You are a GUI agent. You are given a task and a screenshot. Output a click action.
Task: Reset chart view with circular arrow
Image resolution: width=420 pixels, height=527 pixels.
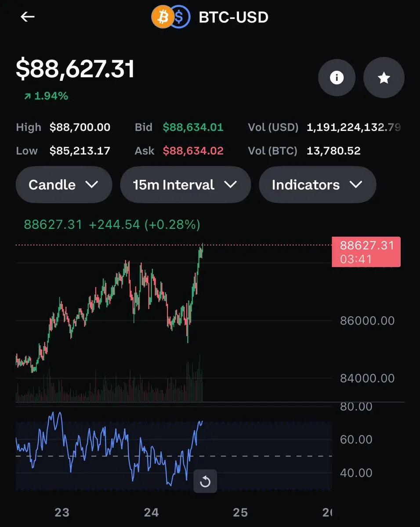point(205,482)
